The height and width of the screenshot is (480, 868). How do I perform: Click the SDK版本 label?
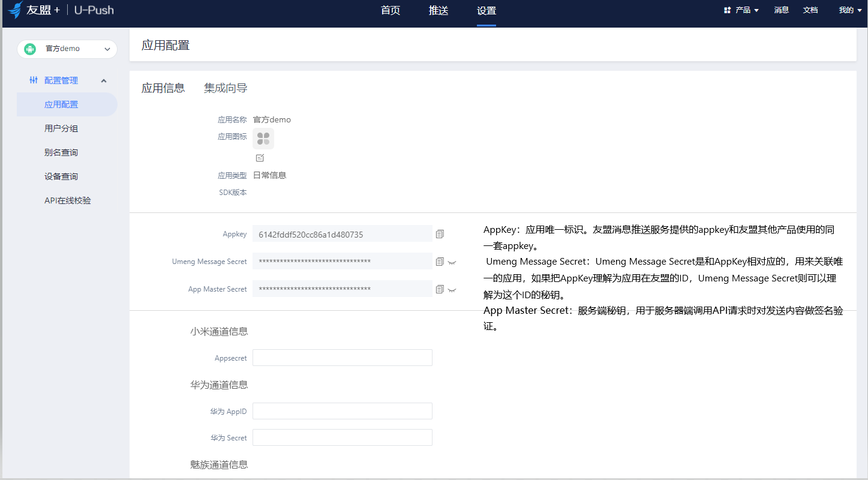233,193
